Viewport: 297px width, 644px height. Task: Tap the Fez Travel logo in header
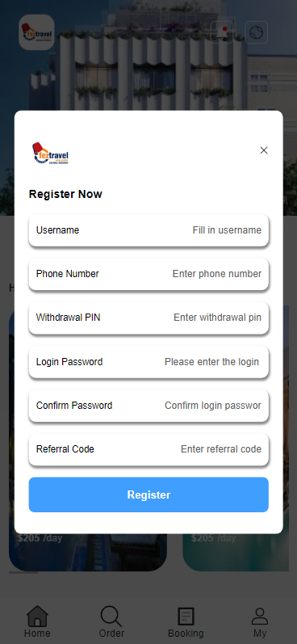click(x=36, y=32)
